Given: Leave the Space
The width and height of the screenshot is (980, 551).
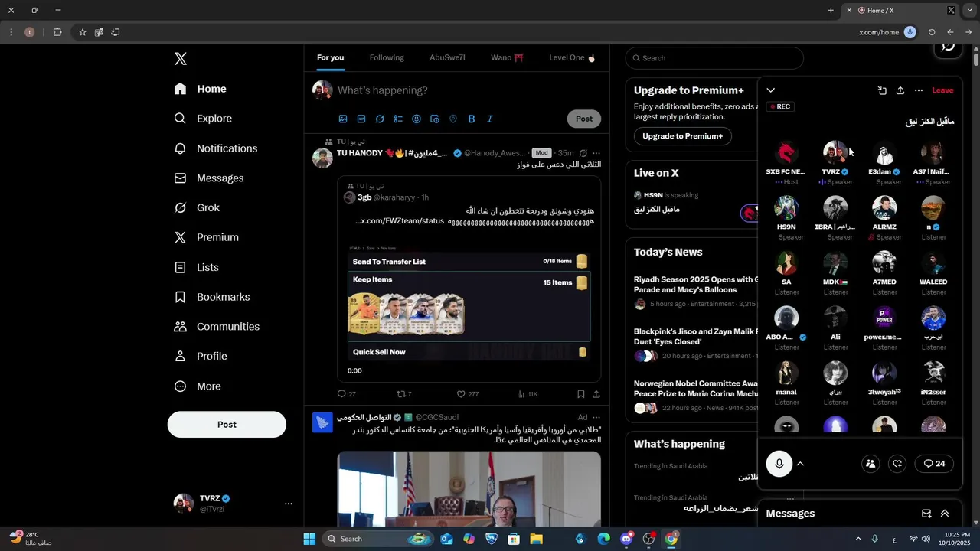Looking at the screenshot, I should pos(942,90).
